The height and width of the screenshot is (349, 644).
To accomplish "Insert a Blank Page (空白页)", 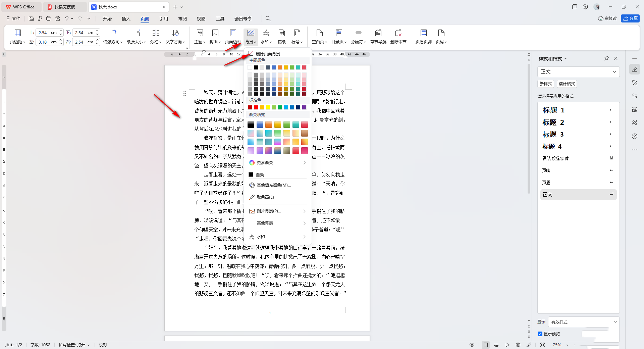I will (x=319, y=37).
